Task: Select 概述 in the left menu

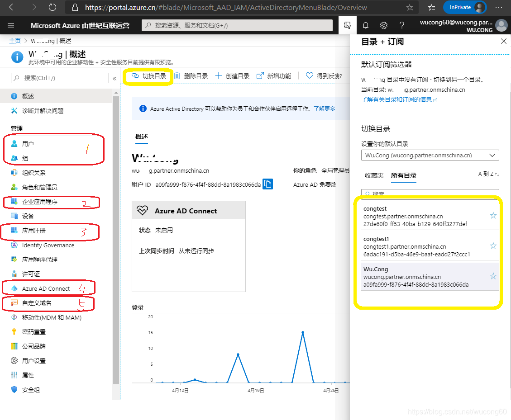Action: click(56, 96)
